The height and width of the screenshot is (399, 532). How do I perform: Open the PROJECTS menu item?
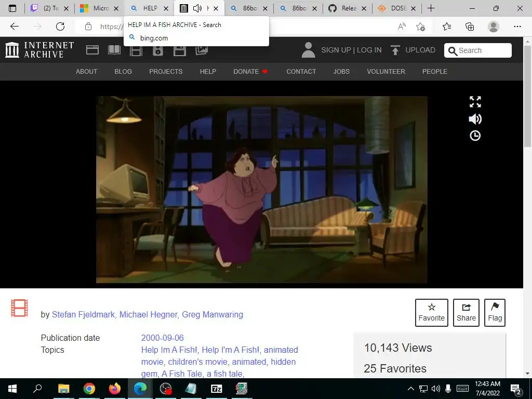[x=166, y=72]
